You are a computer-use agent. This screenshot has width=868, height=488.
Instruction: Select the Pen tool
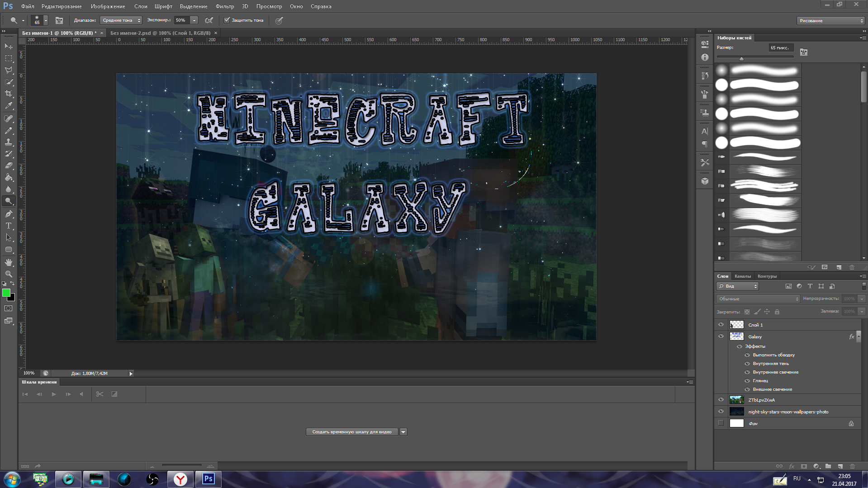[x=9, y=214]
